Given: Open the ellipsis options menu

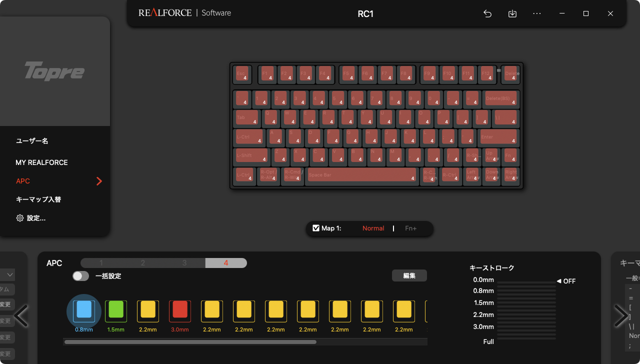Looking at the screenshot, I should coord(537,13).
